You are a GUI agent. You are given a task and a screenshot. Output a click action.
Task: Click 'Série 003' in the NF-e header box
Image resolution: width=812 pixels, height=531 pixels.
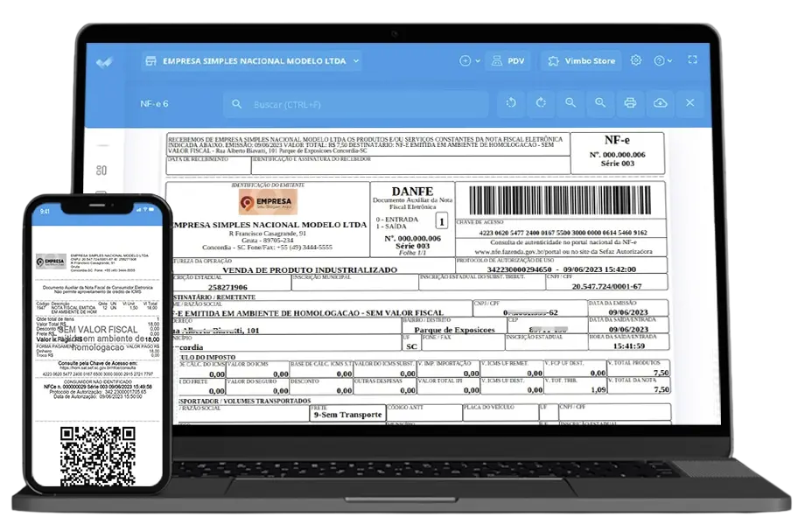pyautogui.click(x=617, y=164)
